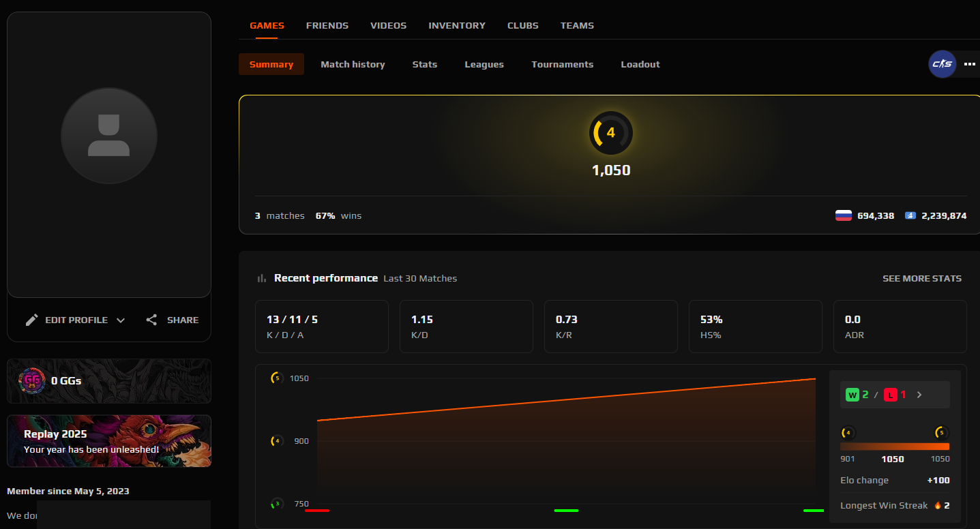This screenshot has width=980, height=529.
Task: Open the Share profile icon
Action: [151, 320]
